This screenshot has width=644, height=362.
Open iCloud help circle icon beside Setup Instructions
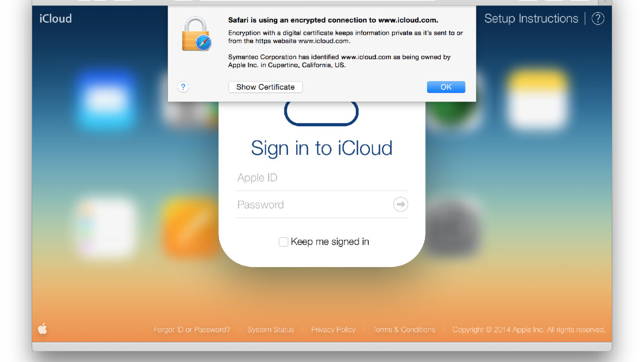pos(598,19)
